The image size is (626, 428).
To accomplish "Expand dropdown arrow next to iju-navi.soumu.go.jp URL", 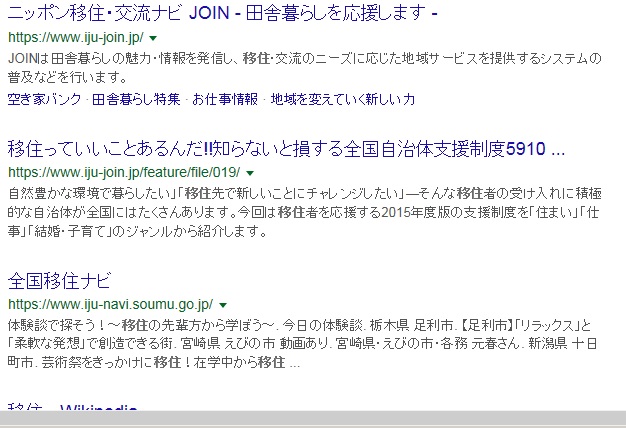I will coord(223,305).
